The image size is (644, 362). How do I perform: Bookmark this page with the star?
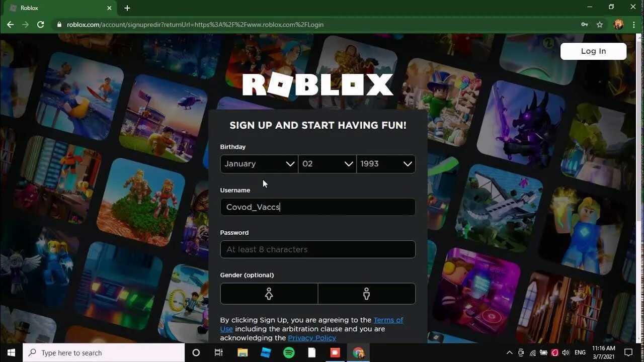point(599,25)
